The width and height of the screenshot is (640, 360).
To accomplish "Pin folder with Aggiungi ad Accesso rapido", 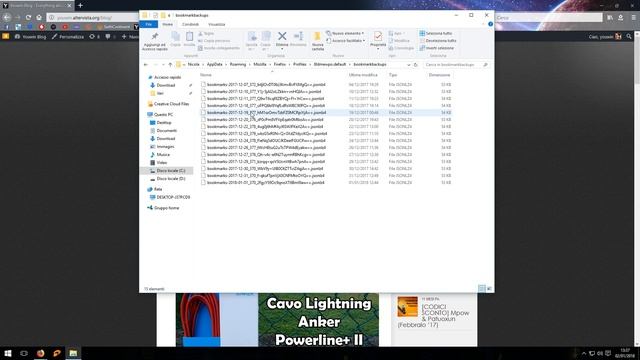I will [x=155, y=41].
